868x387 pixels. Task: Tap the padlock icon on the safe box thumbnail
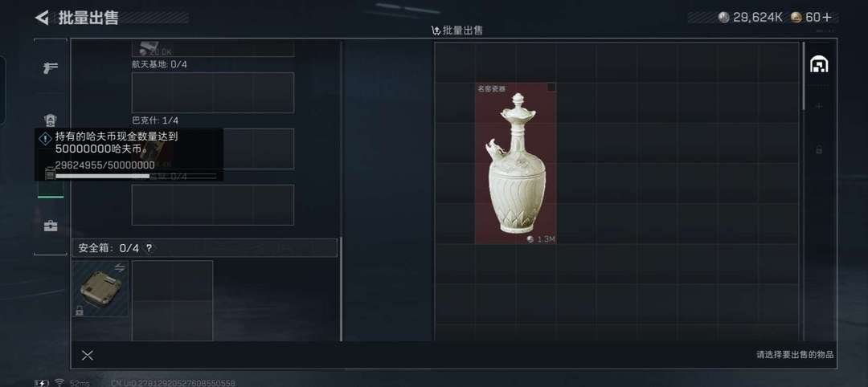click(79, 311)
